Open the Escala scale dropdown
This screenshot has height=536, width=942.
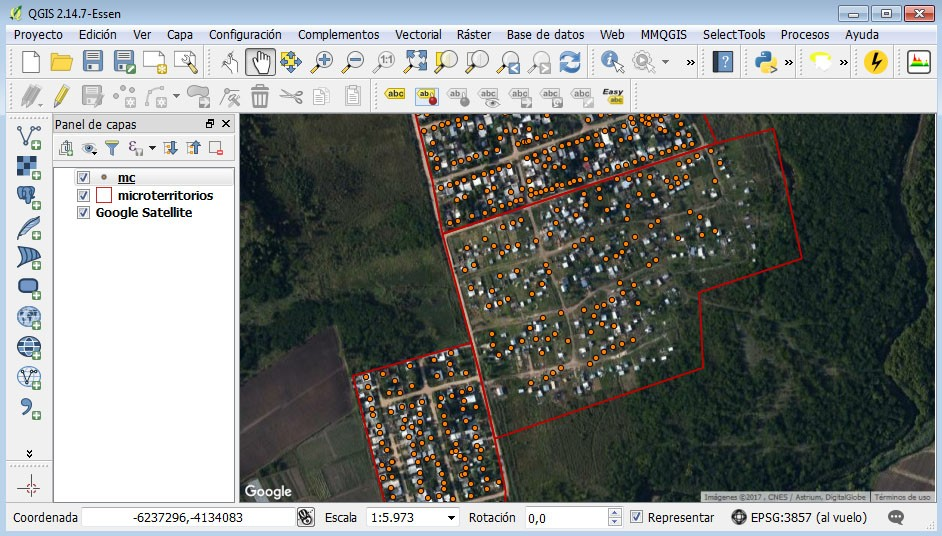click(451, 518)
